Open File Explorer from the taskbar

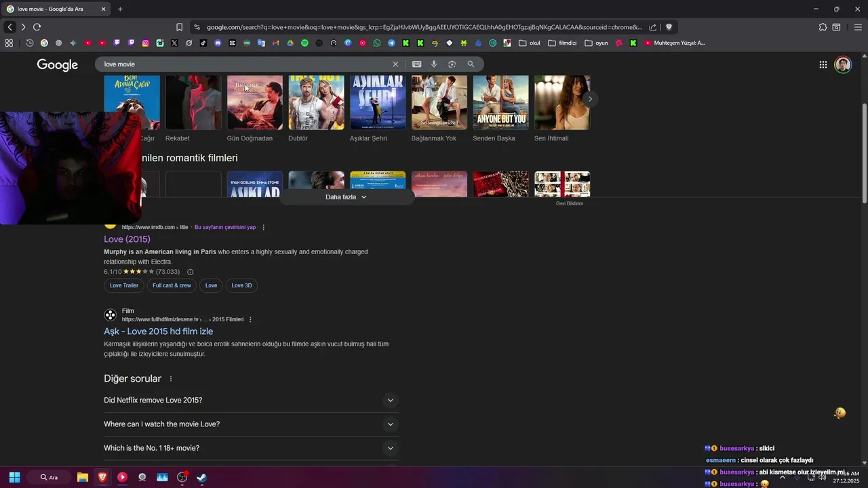82,477
